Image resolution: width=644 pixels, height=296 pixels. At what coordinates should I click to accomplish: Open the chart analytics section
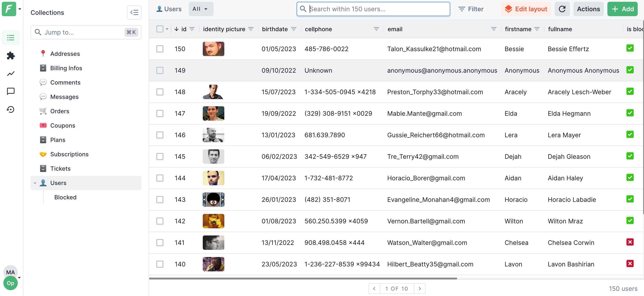click(11, 73)
